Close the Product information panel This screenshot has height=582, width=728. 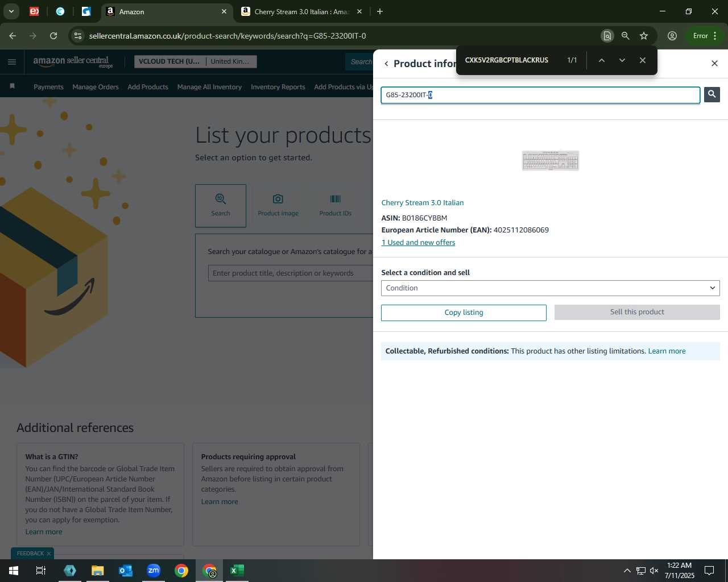coord(714,63)
